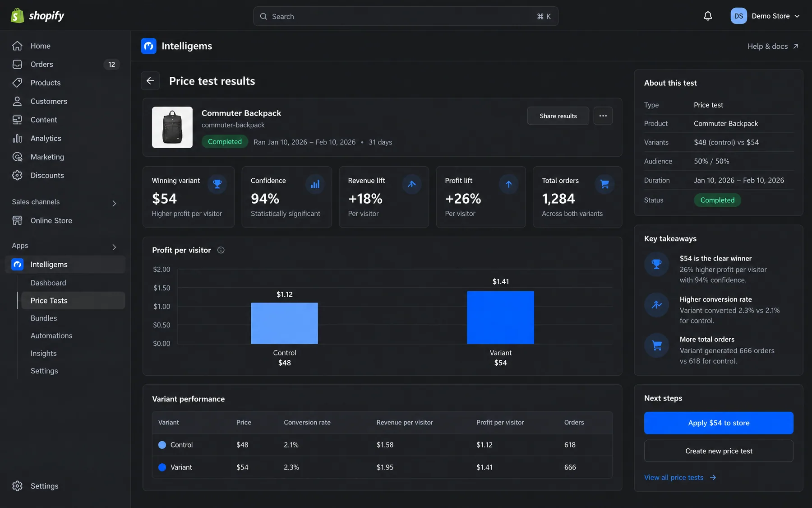
Task: Click the Confidence bar chart icon
Action: tap(315, 184)
